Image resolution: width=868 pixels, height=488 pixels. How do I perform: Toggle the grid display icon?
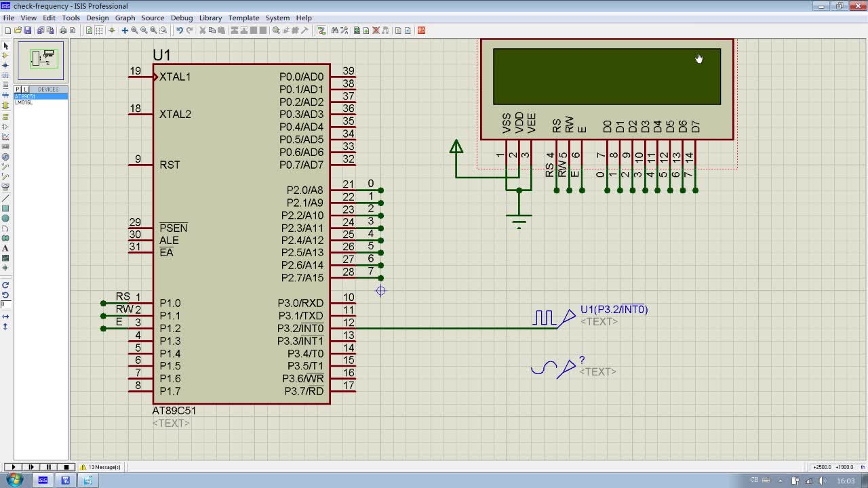pyautogui.click(x=98, y=30)
